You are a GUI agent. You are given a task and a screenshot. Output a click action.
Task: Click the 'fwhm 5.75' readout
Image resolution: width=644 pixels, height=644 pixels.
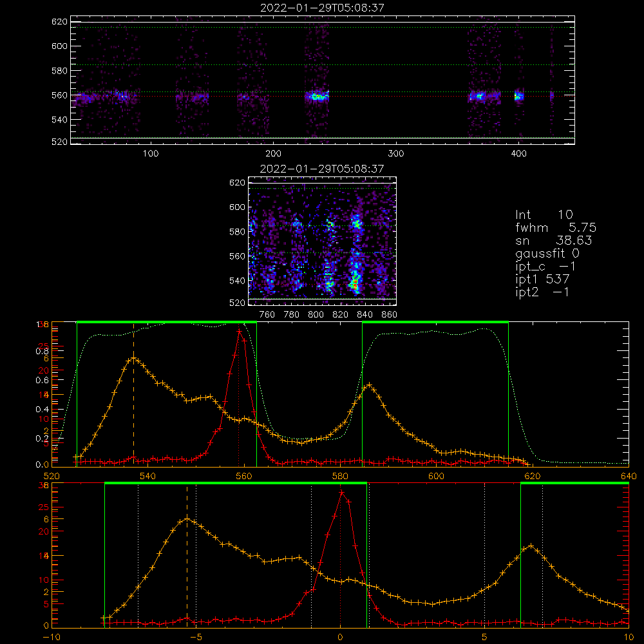556,227
